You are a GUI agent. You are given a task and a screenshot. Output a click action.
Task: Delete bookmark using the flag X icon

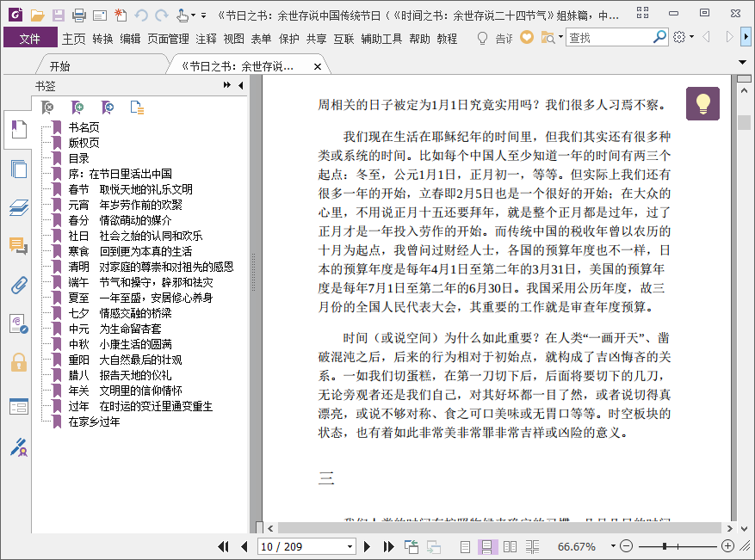point(47,108)
